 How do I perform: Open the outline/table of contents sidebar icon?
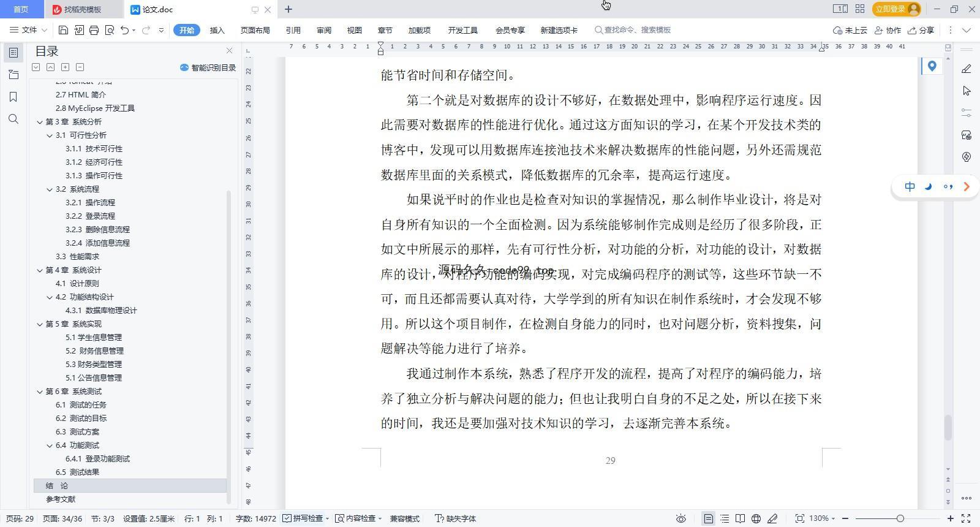13,53
